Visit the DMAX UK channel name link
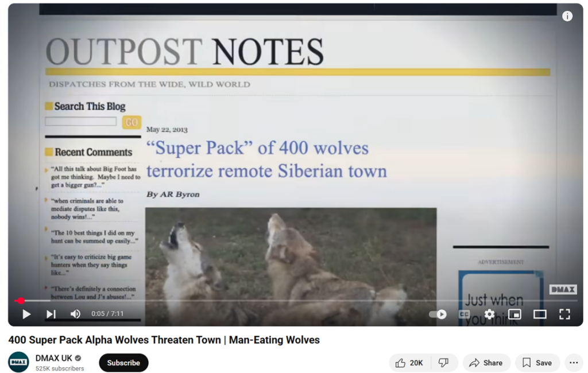 [53, 358]
